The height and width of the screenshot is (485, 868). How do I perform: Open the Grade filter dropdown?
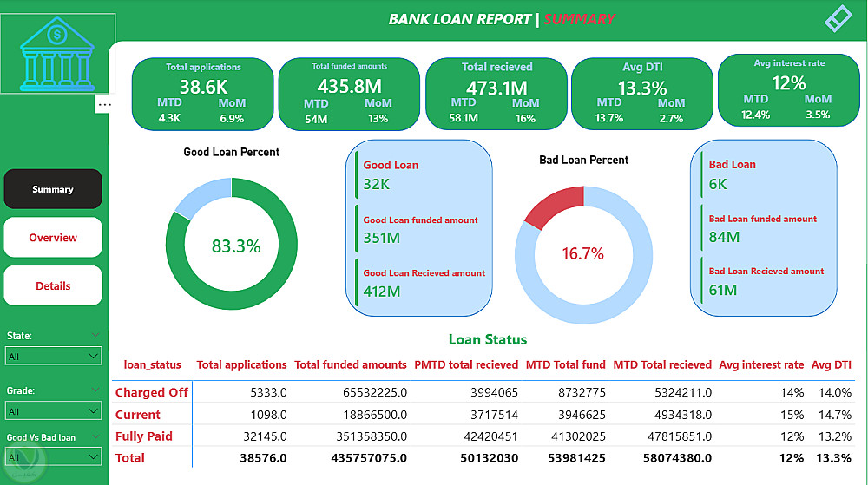click(x=53, y=411)
